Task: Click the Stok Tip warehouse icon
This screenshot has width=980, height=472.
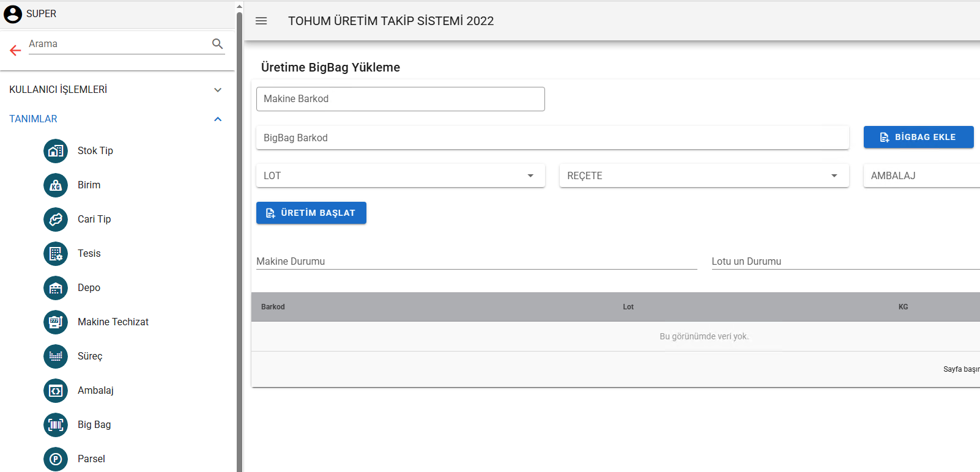Action: [56, 151]
